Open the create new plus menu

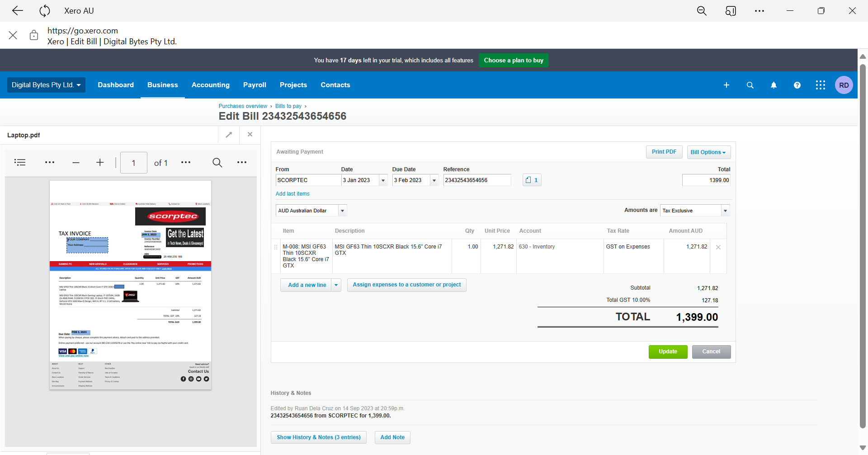point(726,85)
